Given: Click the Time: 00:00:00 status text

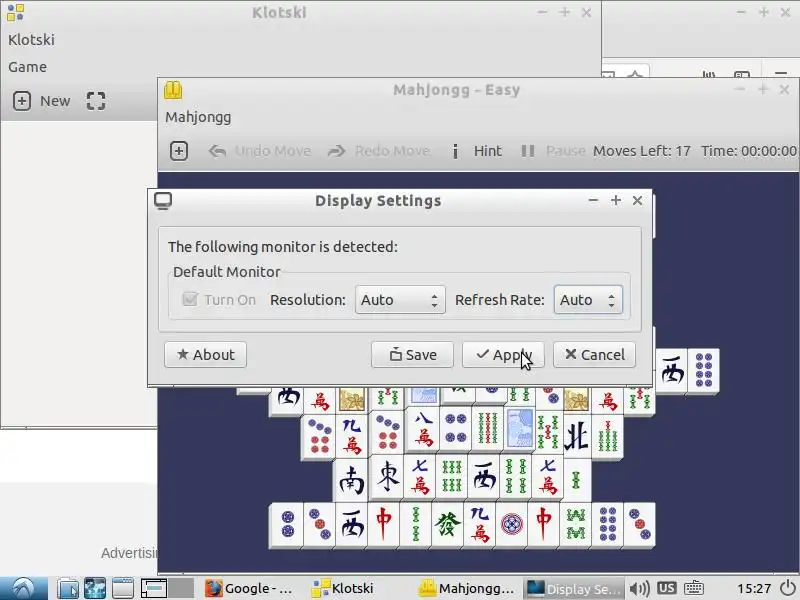Looking at the screenshot, I should (748, 151).
